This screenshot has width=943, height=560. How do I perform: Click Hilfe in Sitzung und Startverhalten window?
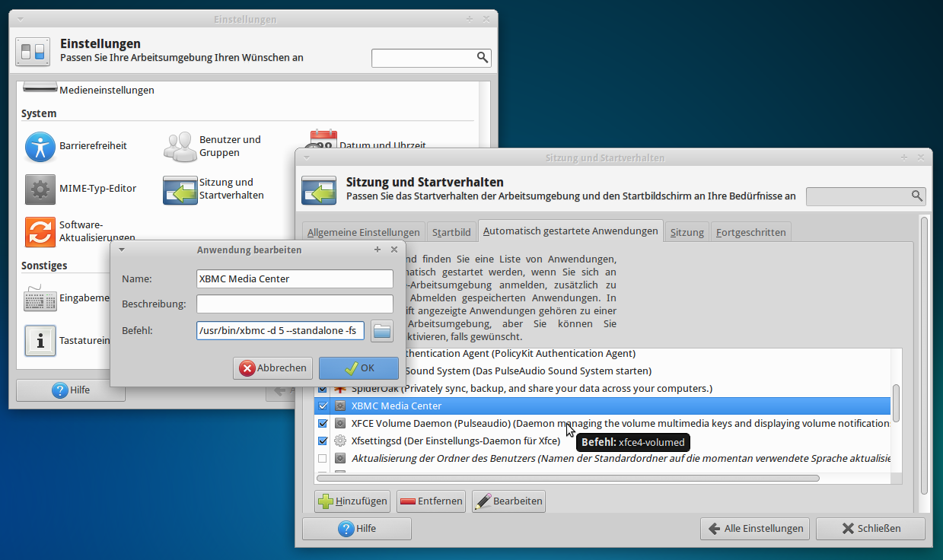tap(357, 529)
